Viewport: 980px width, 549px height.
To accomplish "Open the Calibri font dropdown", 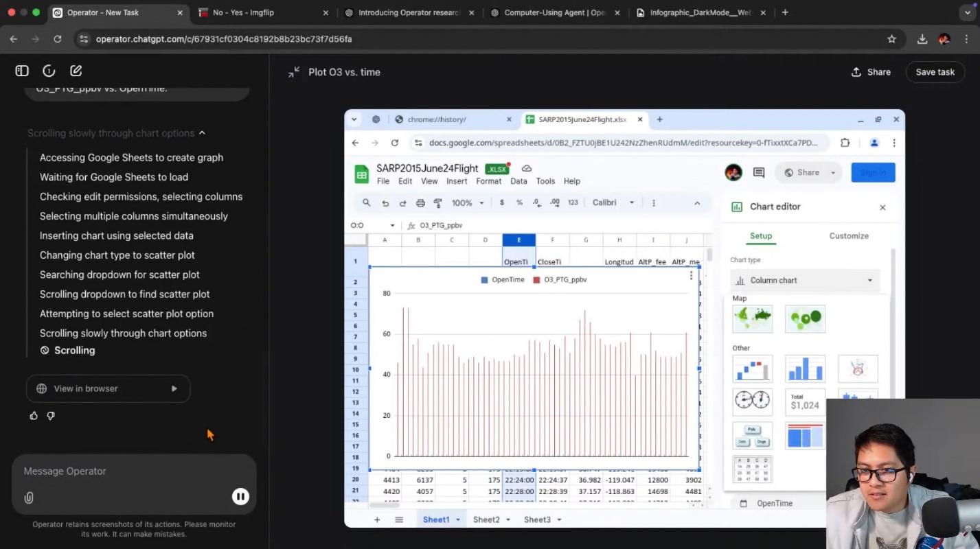I will (613, 203).
